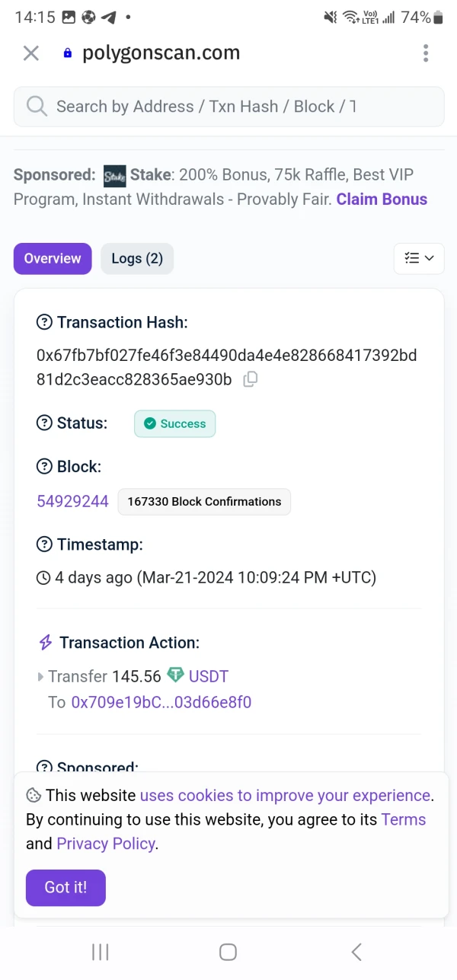Open recipient address 0x709e19bC...03d66e8f0
Image resolution: width=457 pixels, height=980 pixels.
[161, 702]
